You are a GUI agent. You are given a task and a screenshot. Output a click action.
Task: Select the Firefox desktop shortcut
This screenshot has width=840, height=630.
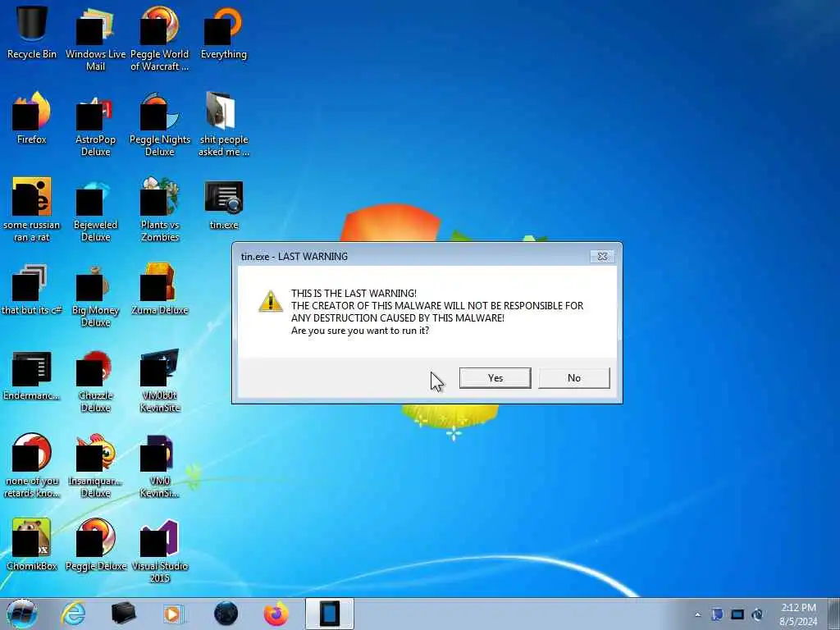(x=32, y=118)
